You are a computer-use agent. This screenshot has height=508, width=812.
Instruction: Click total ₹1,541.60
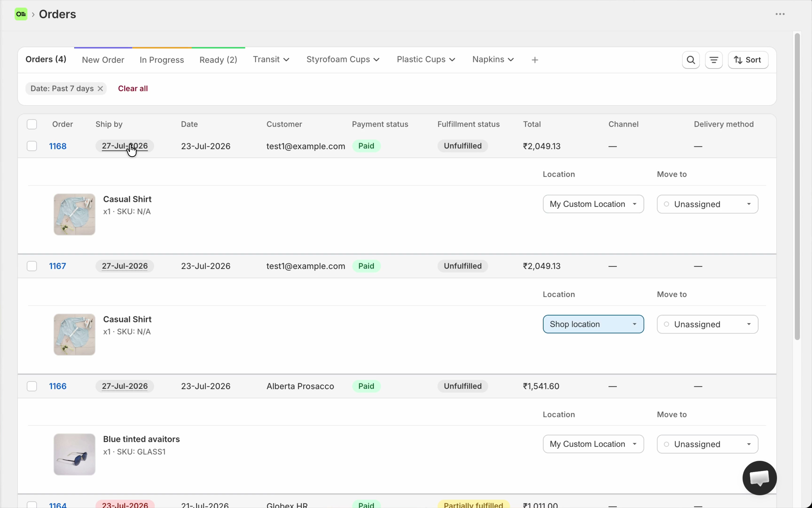pyautogui.click(x=541, y=386)
